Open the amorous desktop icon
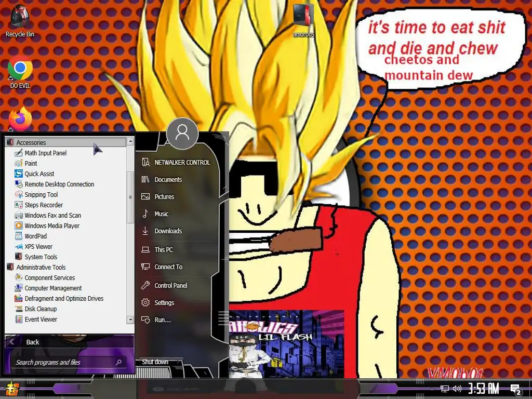532x399 pixels. 303,20
